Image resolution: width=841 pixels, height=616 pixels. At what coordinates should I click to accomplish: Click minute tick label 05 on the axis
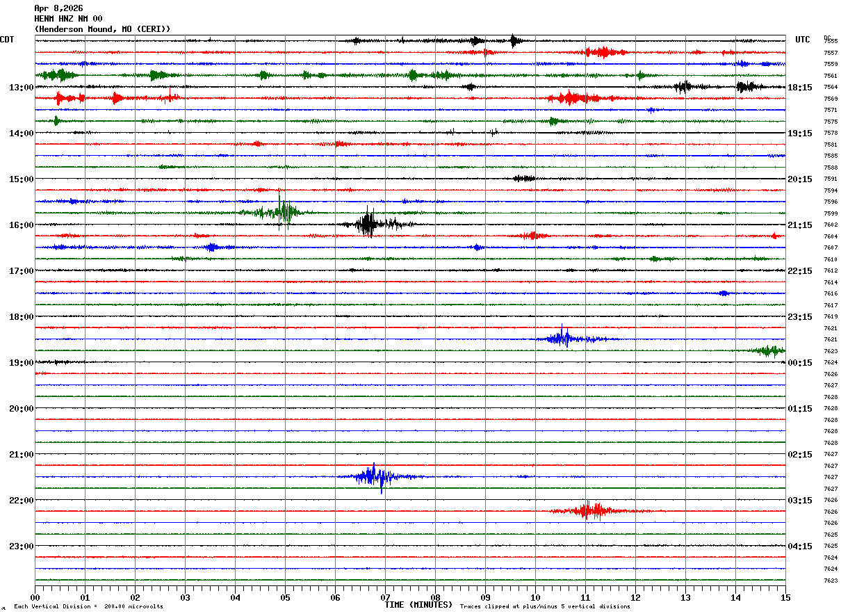(285, 597)
